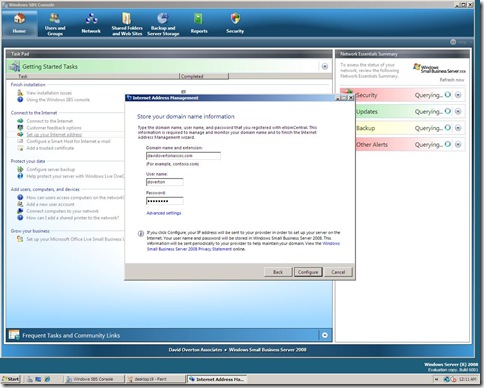Image resolution: width=484 pixels, height=388 pixels.
Task: Open Connect computers to your network
Action: (63, 211)
